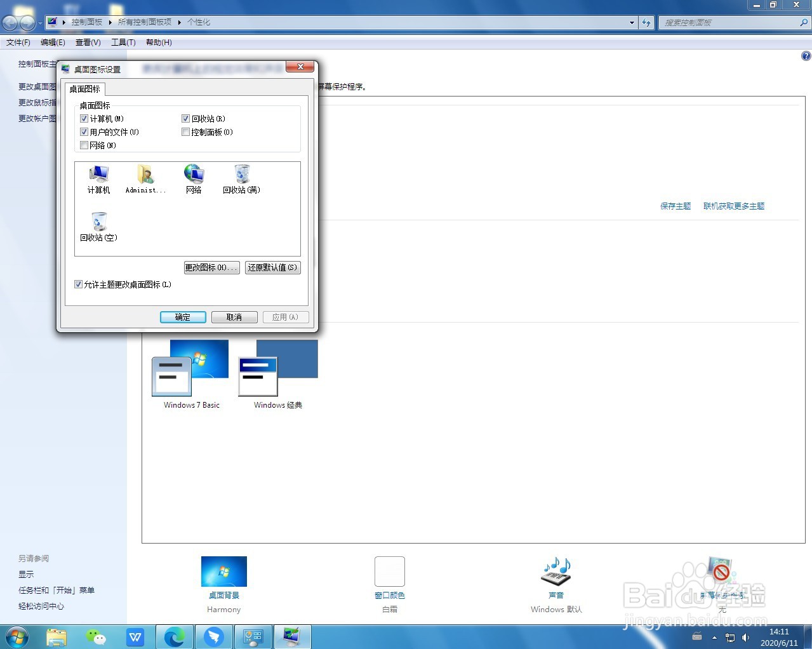
Task: Open 任务栏和「开始」菜单 link
Action: 57,591
